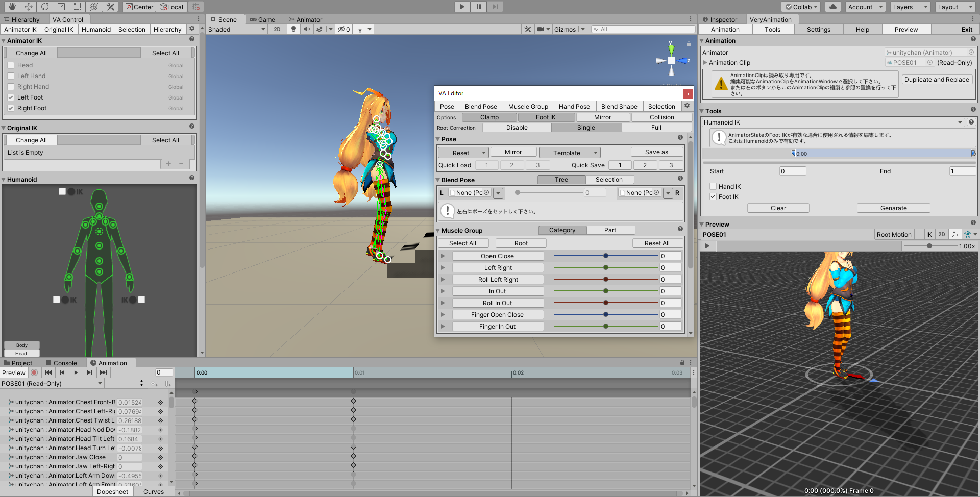
Task: Click the Save as button
Action: pos(656,152)
